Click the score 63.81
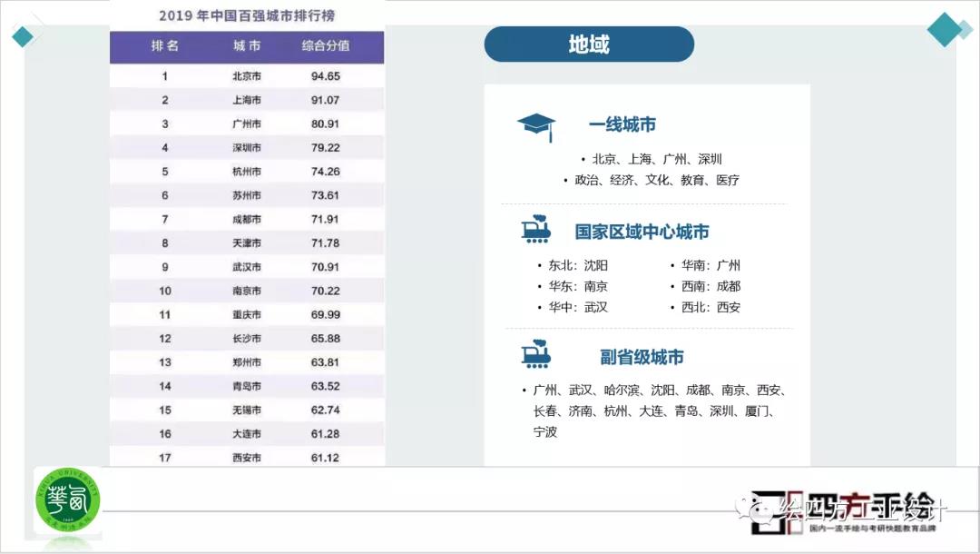The width and height of the screenshot is (980, 554). click(326, 362)
